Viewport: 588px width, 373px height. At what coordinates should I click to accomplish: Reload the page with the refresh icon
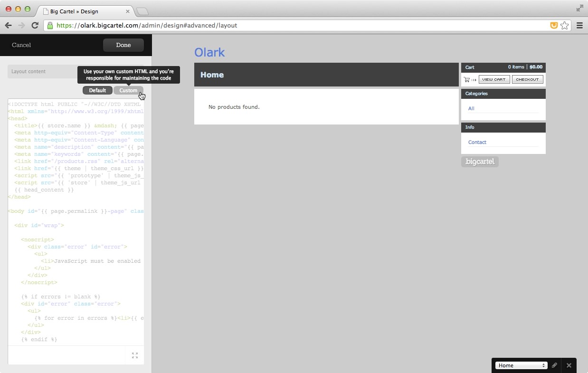pyautogui.click(x=35, y=26)
